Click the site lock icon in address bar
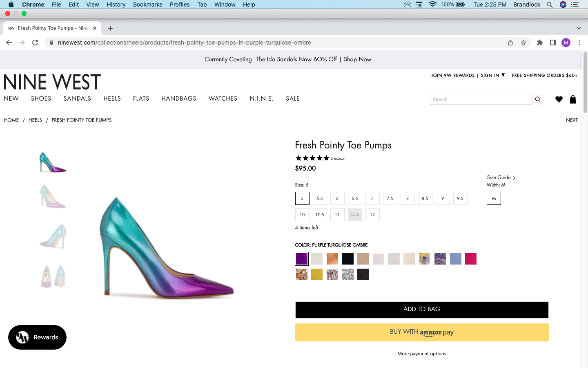Screen dimensions: 588x368 (51, 43)
